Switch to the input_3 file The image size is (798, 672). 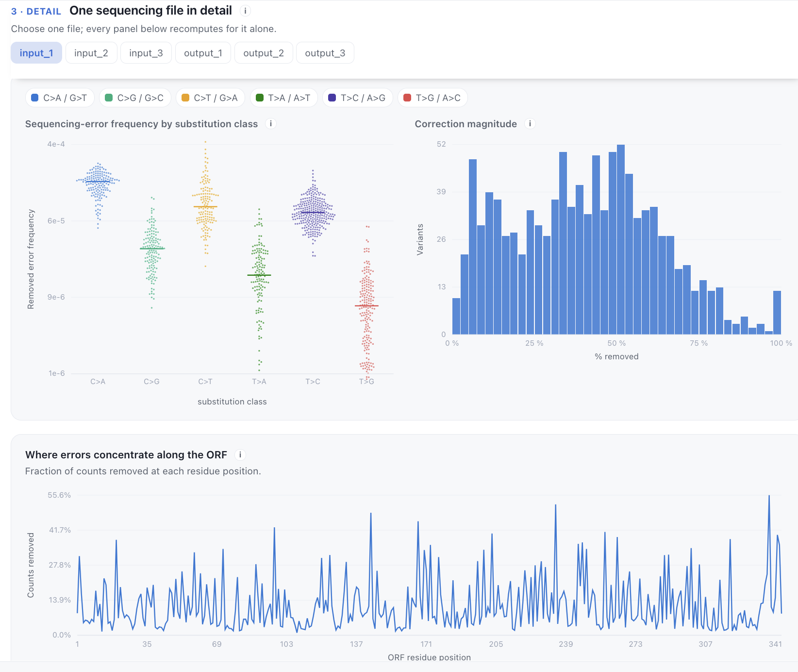146,53
